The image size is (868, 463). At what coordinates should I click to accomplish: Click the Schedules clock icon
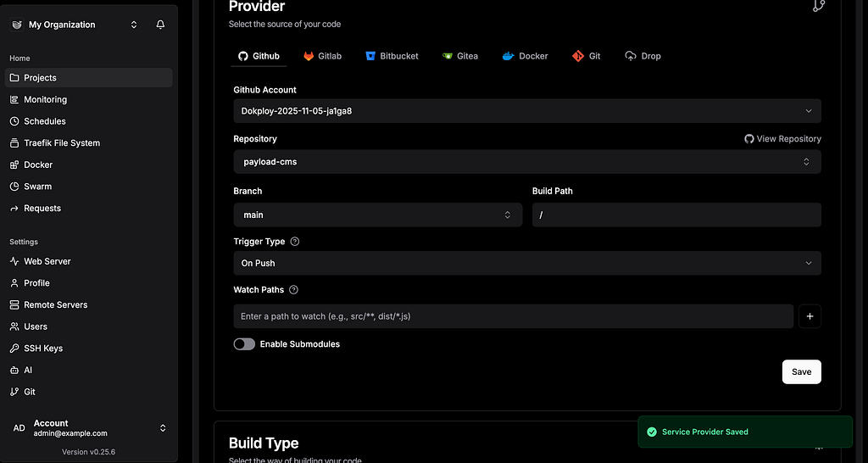coord(14,120)
